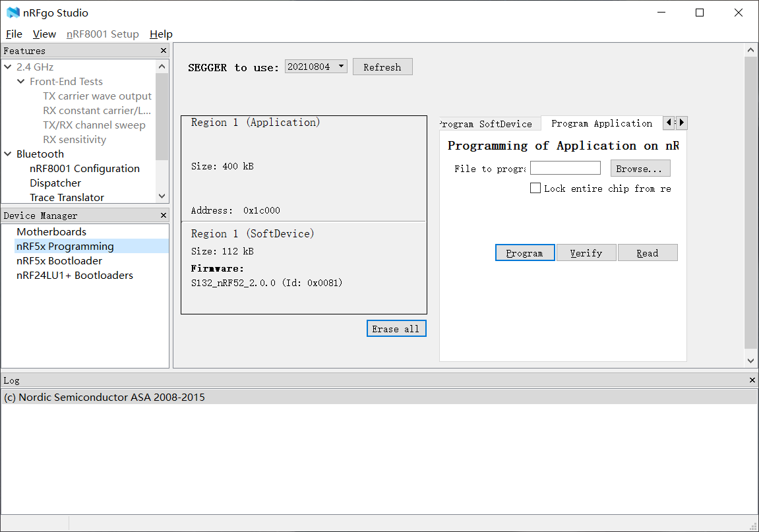
Task: Click the nRFgo Studio icon in the title bar
Action: pos(12,12)
